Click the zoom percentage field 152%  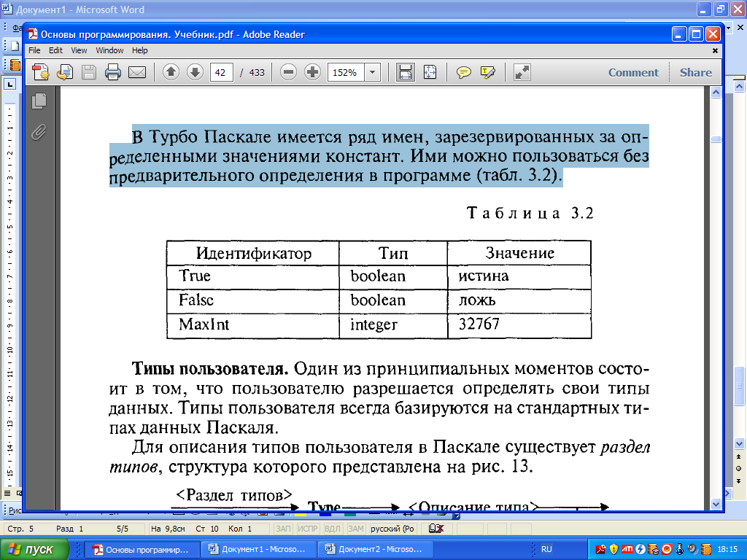(345, 72)
